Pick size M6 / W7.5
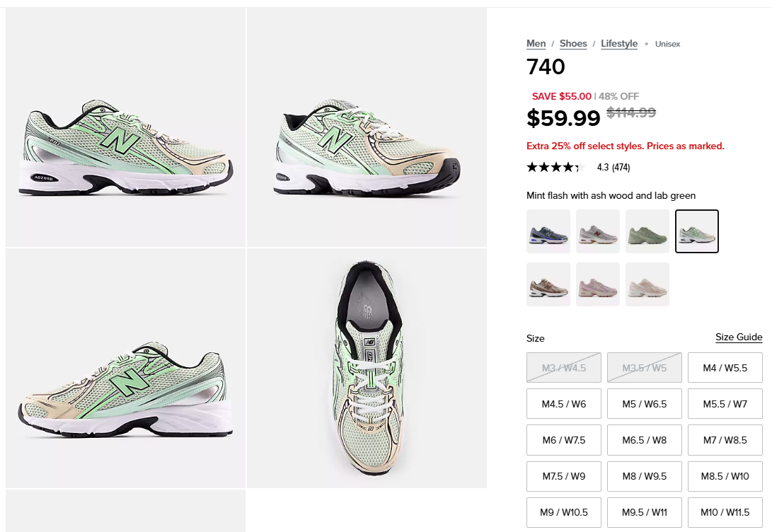 coord(564,440)
